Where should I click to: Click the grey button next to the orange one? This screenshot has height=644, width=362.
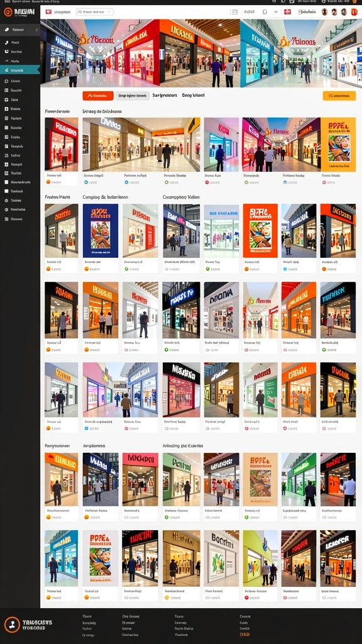[132, 96]
